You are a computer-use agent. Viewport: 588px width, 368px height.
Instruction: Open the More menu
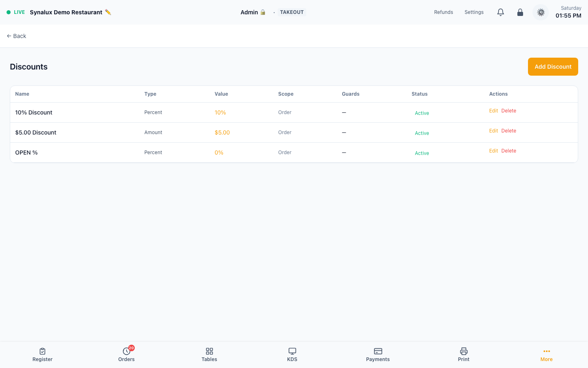click(546, 355)
